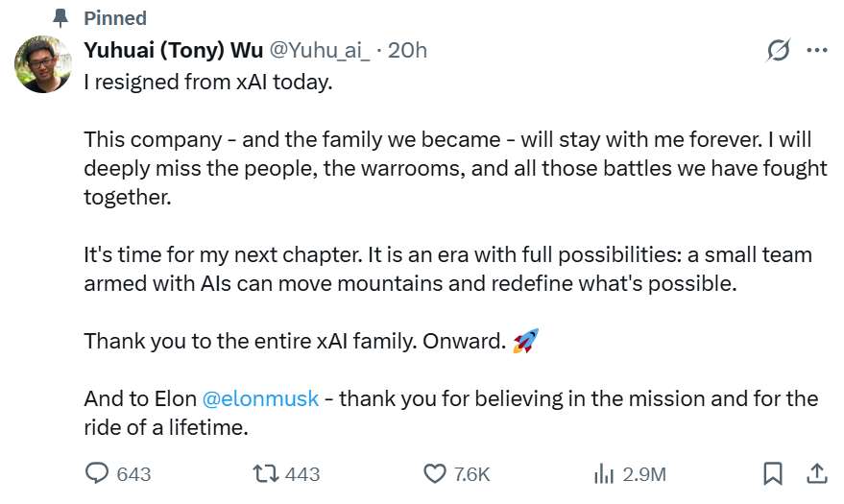Click the 643 replies count
Screen dimensions: 844x504
click(133, 474)
